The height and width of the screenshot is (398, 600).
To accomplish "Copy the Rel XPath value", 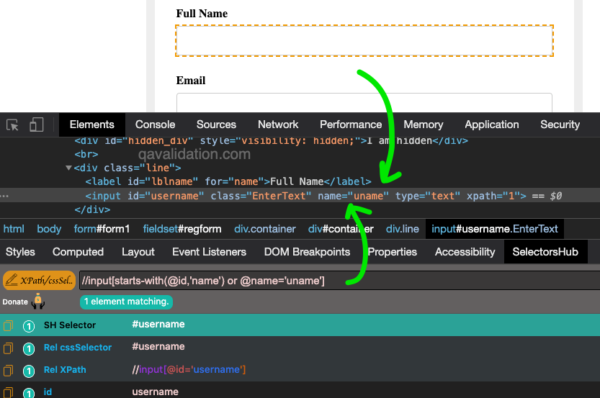I will coord(8,370).
